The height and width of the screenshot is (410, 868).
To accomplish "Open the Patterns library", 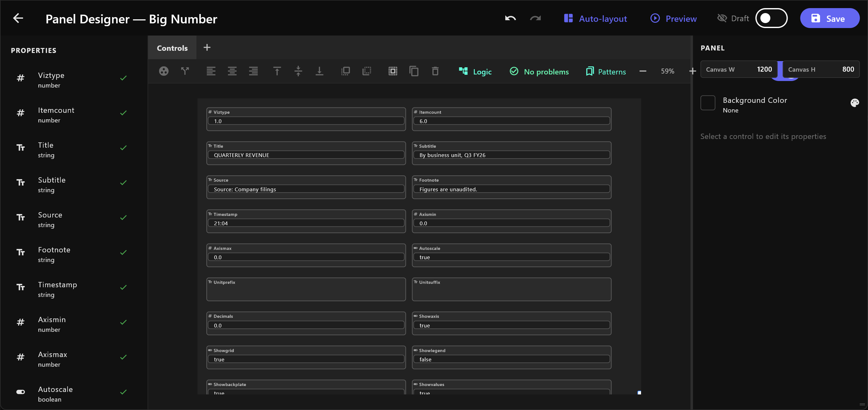I will click(x=606, y=71).
